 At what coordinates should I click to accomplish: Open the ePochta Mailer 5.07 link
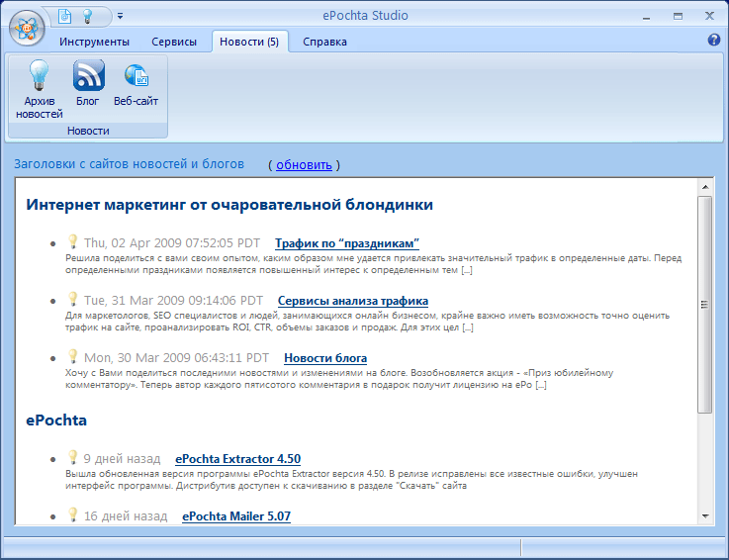pyautogui.click(x=236, y=516)
